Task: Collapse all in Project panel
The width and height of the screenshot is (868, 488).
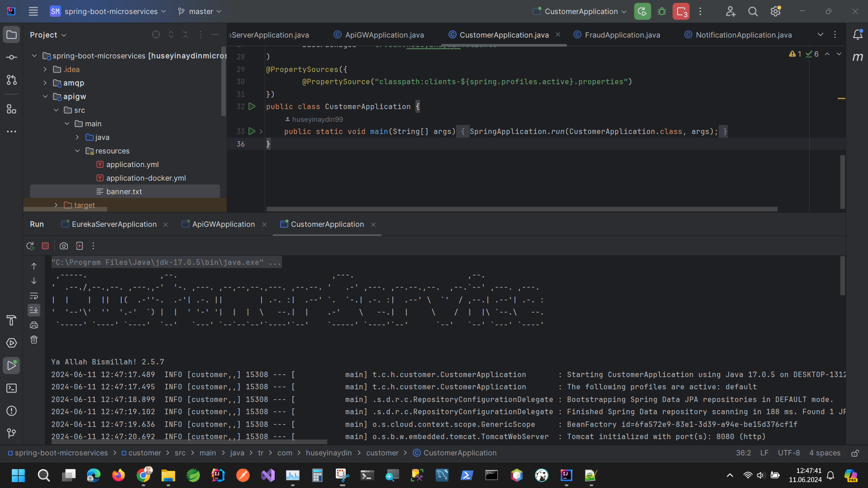Action: [x=186, y=35]
